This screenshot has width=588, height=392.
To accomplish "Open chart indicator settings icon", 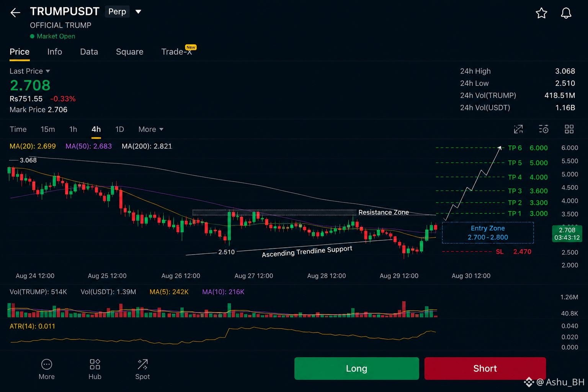I will 544,129.
